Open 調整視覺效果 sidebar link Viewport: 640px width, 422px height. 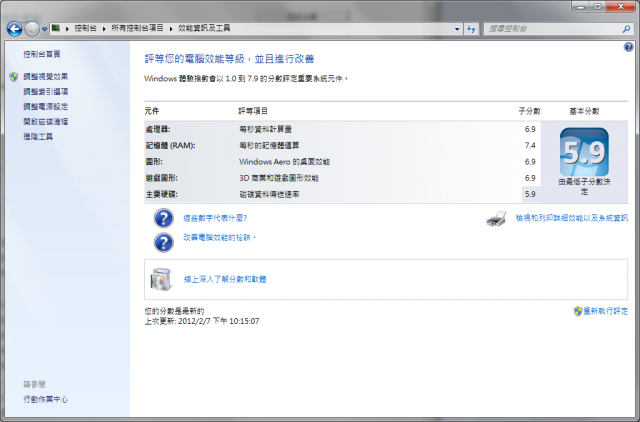tap(45, 76)
